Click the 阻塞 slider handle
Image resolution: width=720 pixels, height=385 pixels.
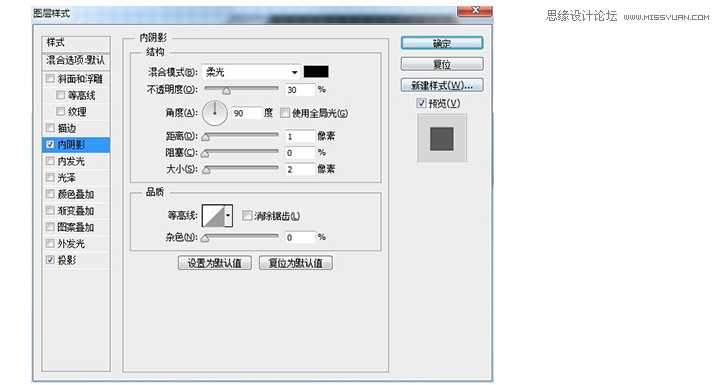click(206, 154)
